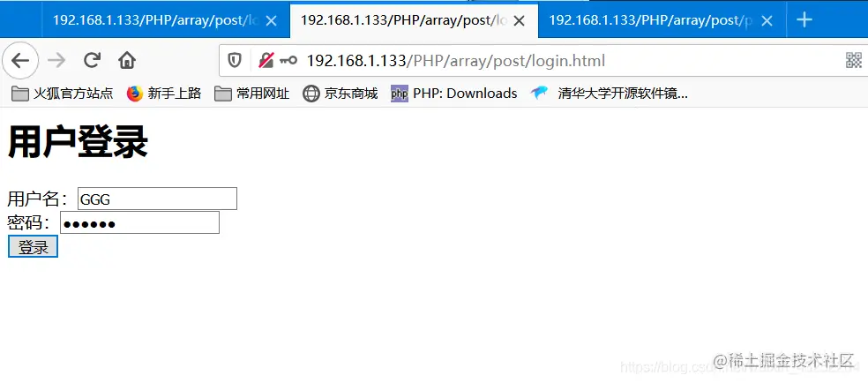Open a new tab with plus button
Viewport: 868px width, 383px height.
point(804,20)
